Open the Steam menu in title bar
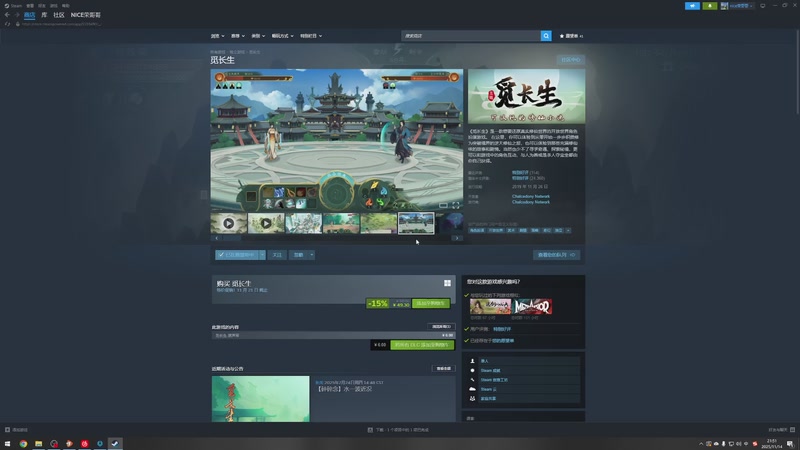 tap(13, 6)
